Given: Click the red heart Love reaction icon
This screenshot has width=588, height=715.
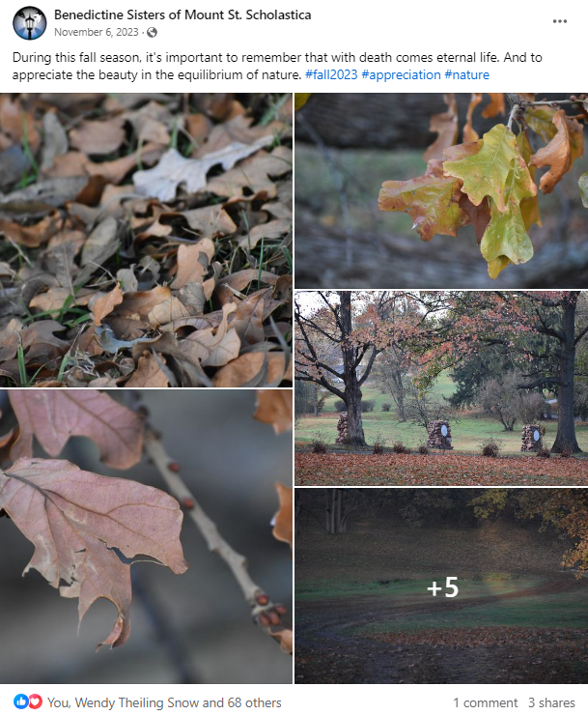Looking at the screenshot, I should [x=36, y=701].
